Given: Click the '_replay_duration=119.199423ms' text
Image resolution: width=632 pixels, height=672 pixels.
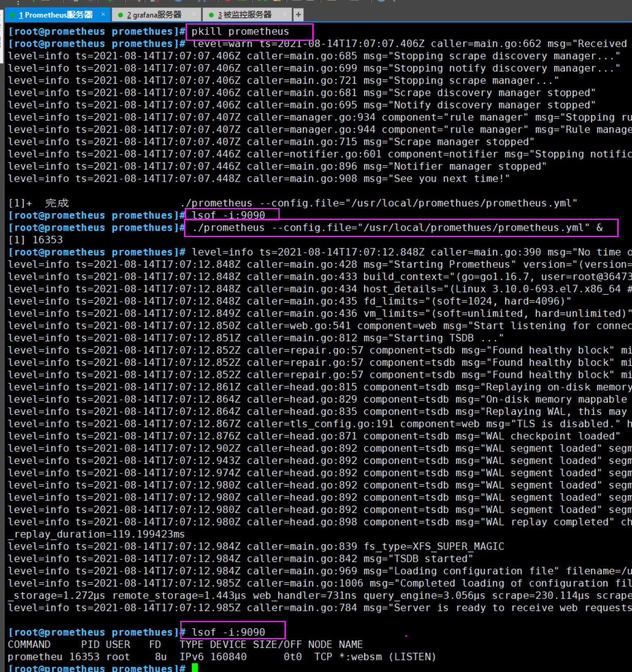Looking at the screenshot, I should click(x=96, y=534).
